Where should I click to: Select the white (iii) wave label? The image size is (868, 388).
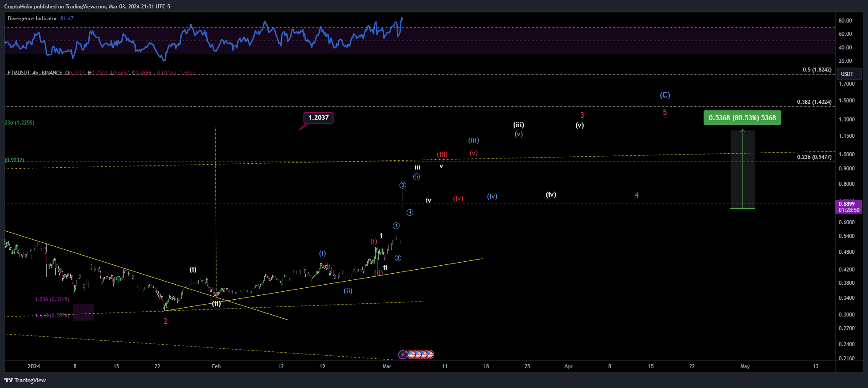519,125
